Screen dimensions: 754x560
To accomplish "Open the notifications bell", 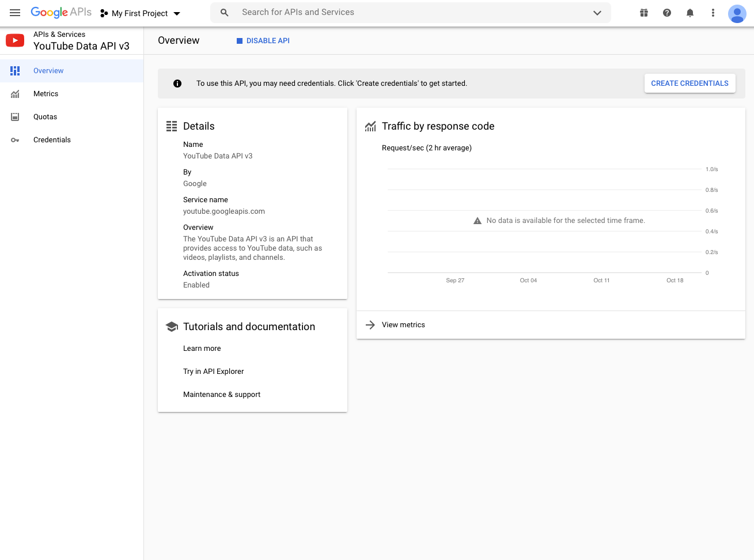I will pos(690,13).
